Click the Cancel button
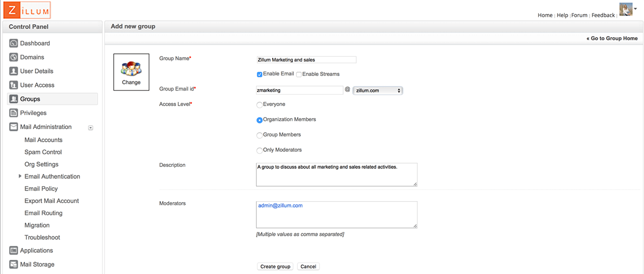Screen dimensions: 644x274 pyautogui.click(x=308, y=266)
